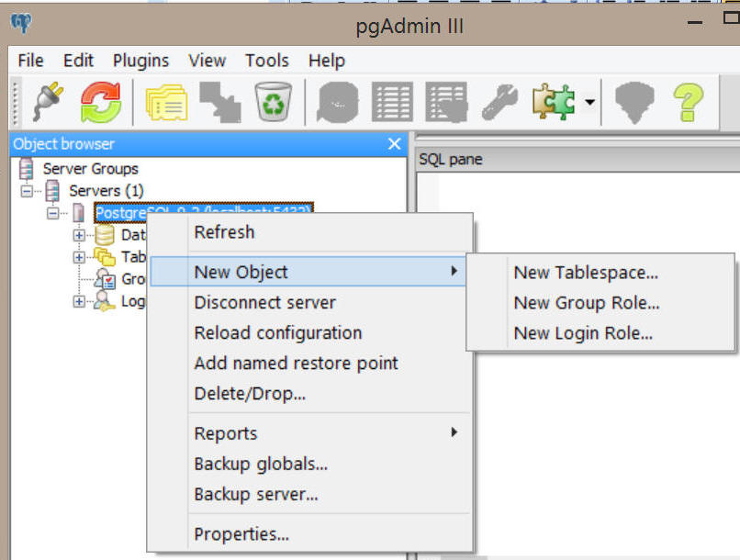Click the grey create-object toolbar icon
This screenshot has height=560, width=740.
(x=220, y=102)
